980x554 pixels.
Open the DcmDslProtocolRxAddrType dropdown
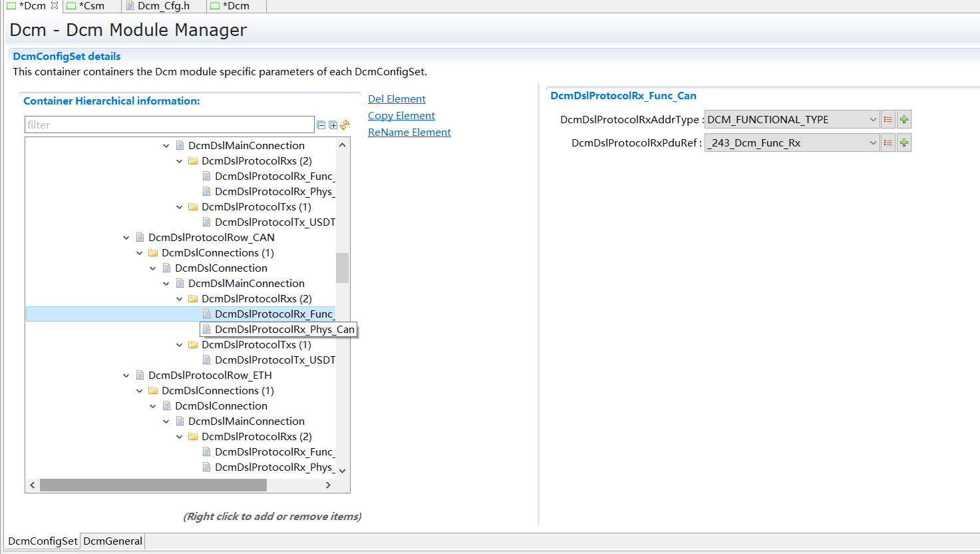[x=873, y=120]
